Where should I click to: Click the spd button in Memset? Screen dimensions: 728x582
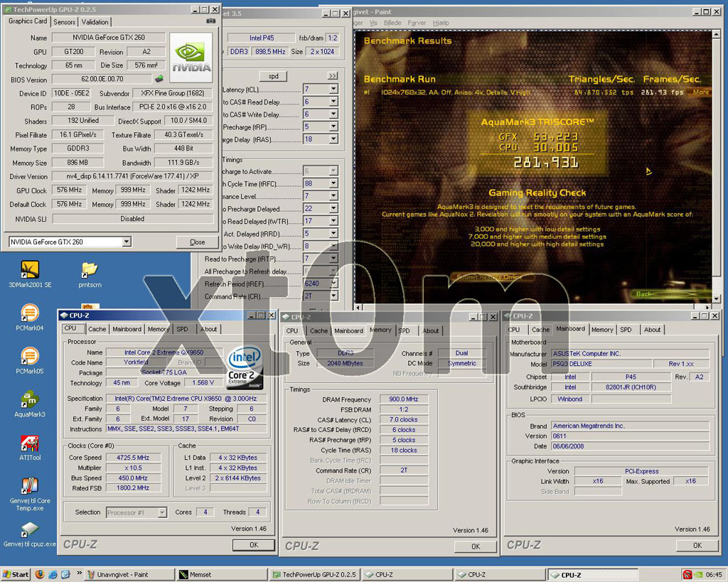(x=273, y=76)
